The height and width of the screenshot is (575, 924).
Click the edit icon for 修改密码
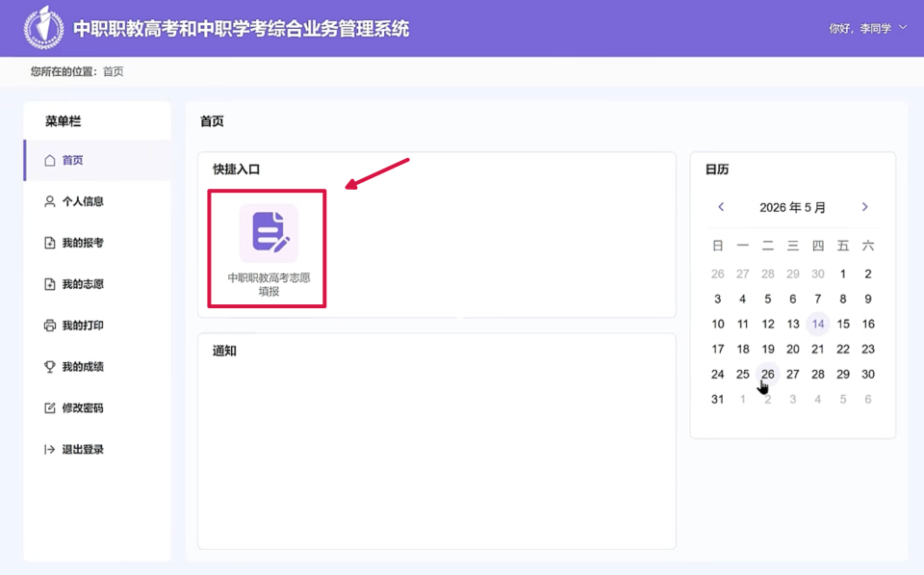(49, 408)
